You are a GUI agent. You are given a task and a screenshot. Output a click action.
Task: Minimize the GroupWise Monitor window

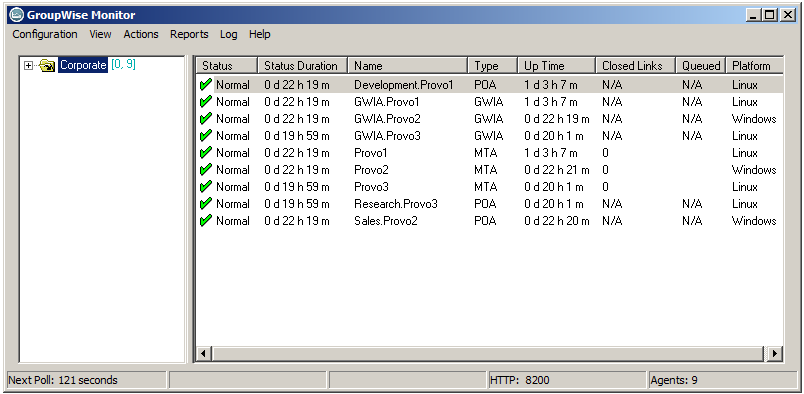[x=753, y=15]
